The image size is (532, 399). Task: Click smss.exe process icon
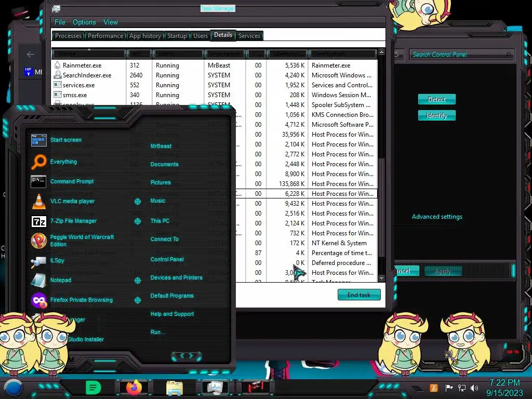point(58,95)
